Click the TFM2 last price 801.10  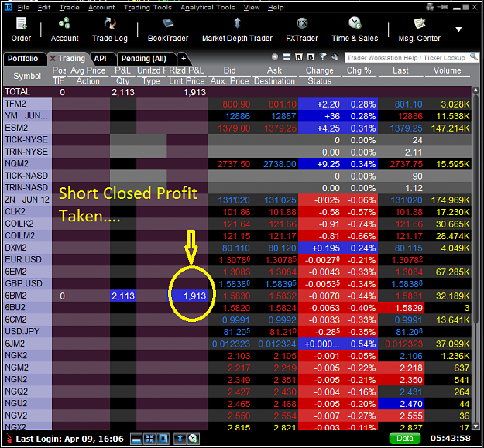(x=408, y=104)
